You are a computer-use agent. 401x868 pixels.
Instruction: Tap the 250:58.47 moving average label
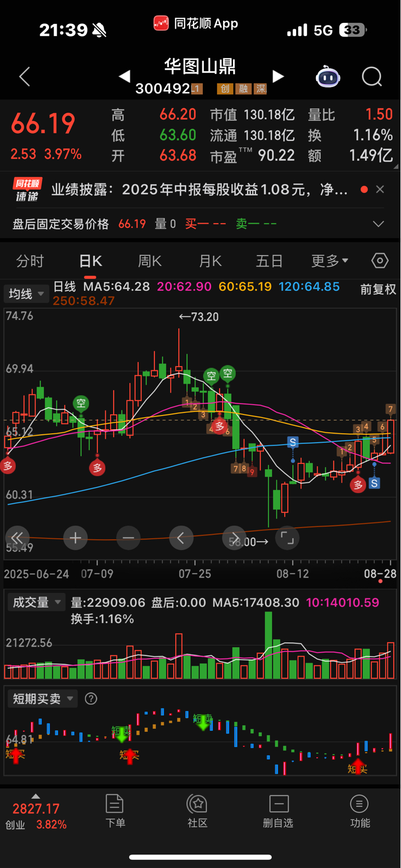click(83, 301)
